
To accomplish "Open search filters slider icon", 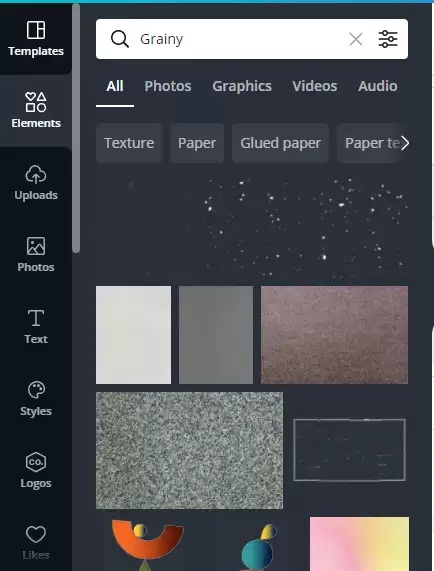I will point(388,39).
